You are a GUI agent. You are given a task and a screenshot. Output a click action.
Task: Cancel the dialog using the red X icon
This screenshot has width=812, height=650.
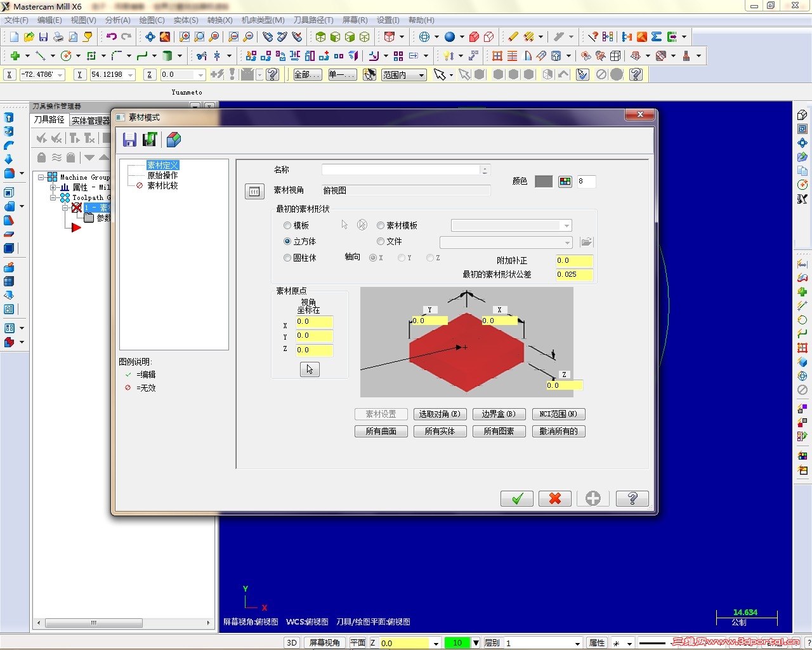point(554,498)
